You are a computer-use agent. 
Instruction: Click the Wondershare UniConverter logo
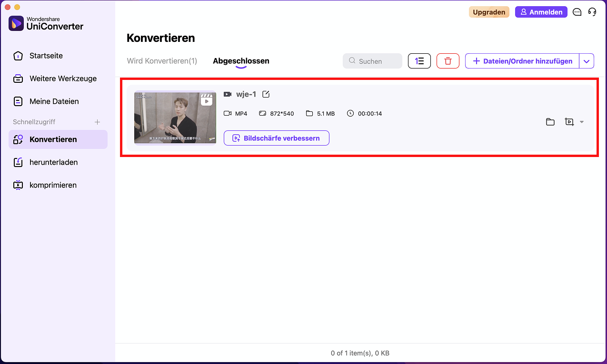(x=46, y=23)
